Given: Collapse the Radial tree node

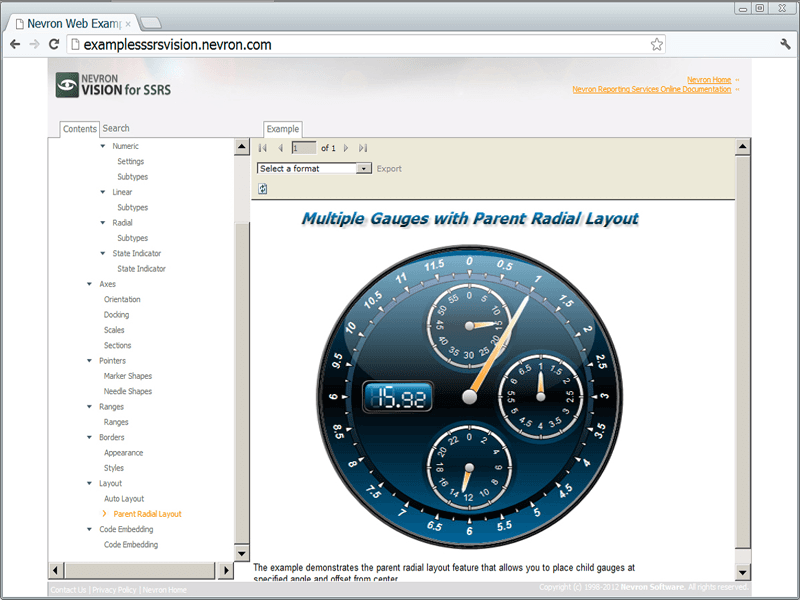Looking at the screenshot, I should 103,222.
